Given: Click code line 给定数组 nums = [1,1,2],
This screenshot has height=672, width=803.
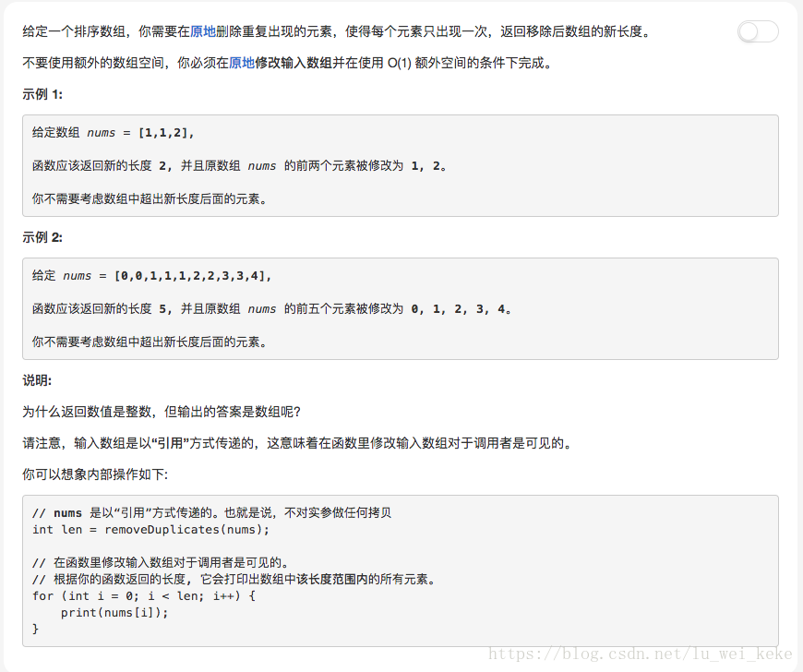Looking at the screenshot, I should tap(114, 133).
